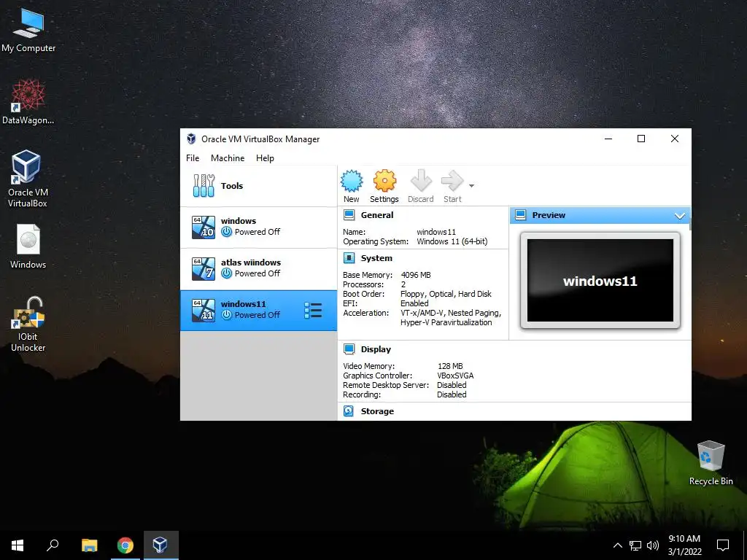Select Tools in the VirtualBox sidebar

point(259,186)
